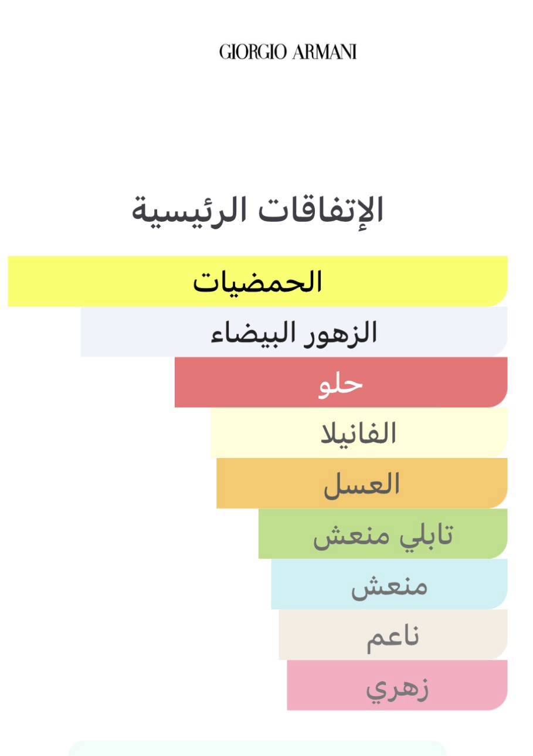Viewport: 533px width, 756px height.
Task: Click the Giorgio Armani brand logo
Action: (x=288, y=52)
